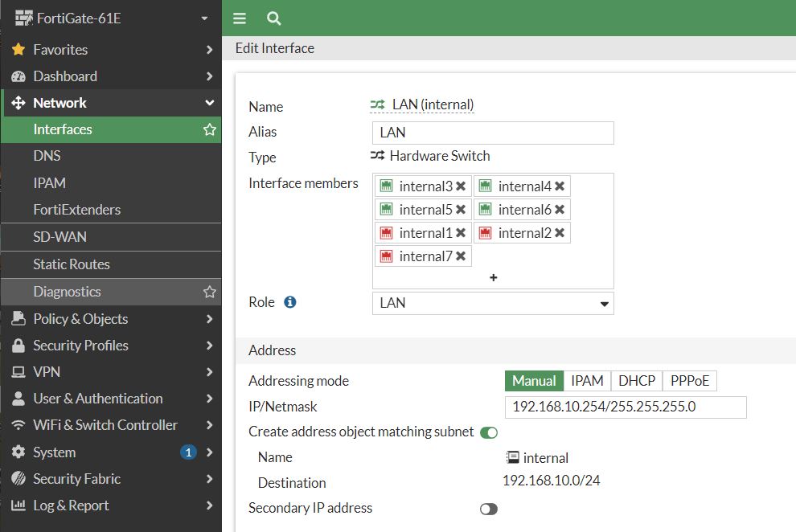Open the Diagnostics menu item
This screenshot has width=796, height=532.
[111, 292]
